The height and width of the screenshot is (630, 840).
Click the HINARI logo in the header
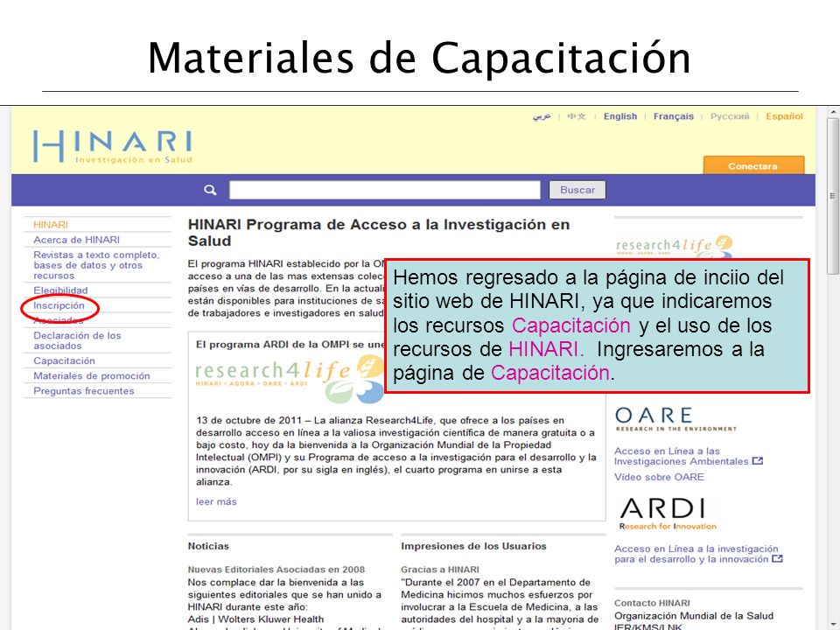pos(113,146)
